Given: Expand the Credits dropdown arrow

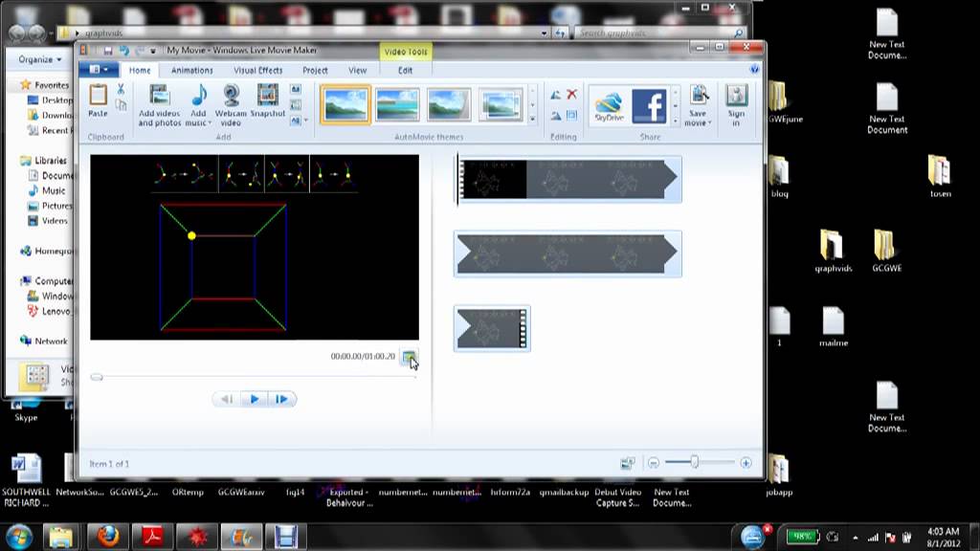Looking at the screenshot, I should [306, 121].
